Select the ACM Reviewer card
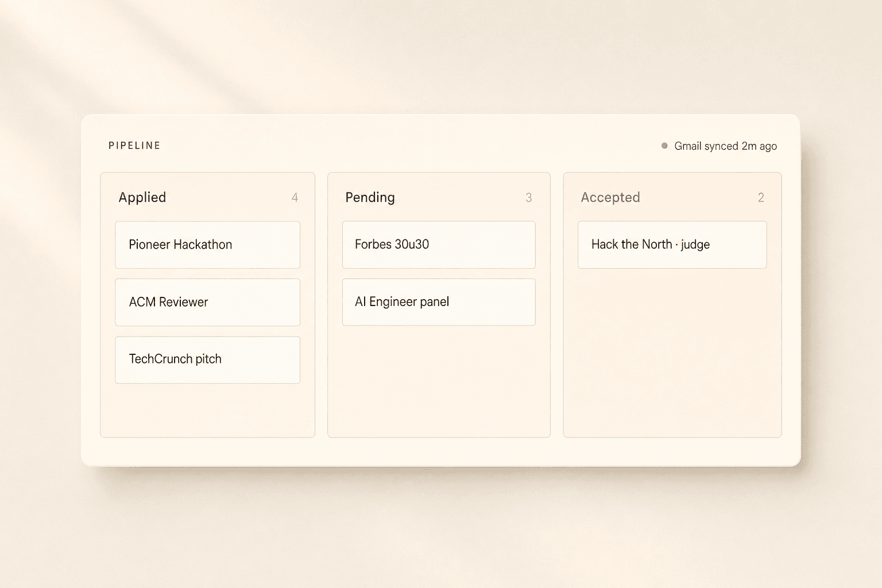Image resolution: width=882 pixels, height=588 pixels. click(207, 302)
